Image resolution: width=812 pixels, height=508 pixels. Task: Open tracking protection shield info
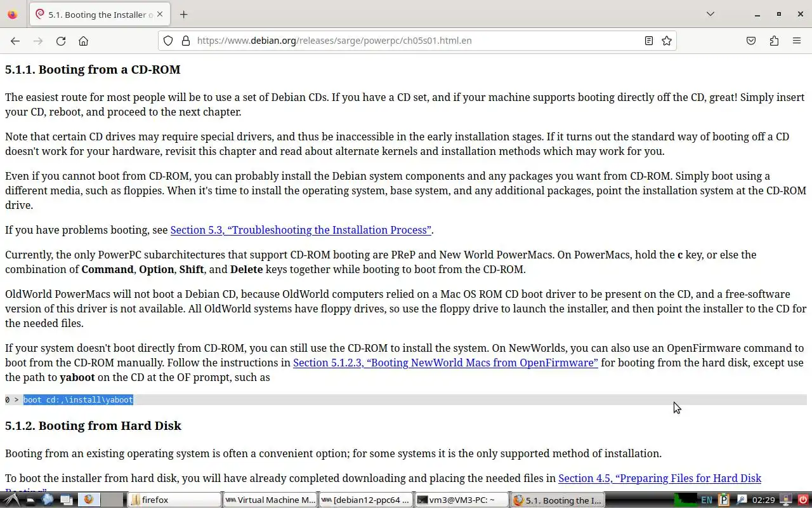tap(168, 41)
